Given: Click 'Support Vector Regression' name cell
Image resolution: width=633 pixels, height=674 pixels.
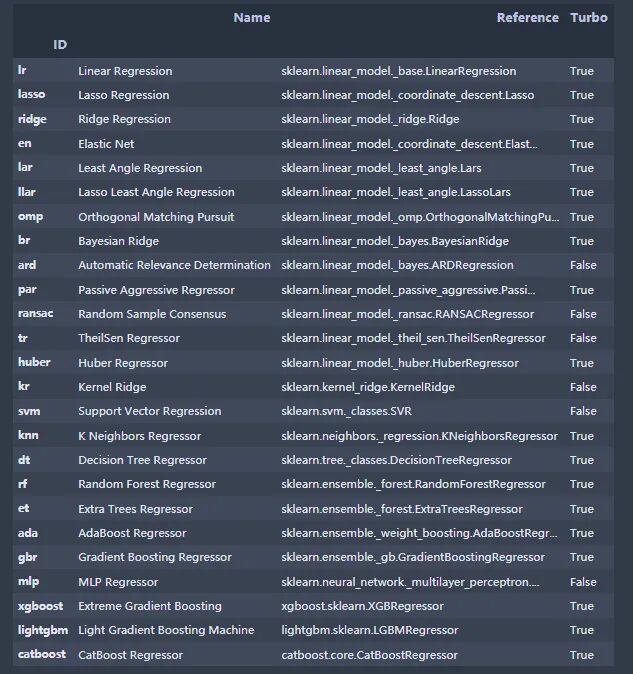Looking at the screenshot, I should 150,411.
